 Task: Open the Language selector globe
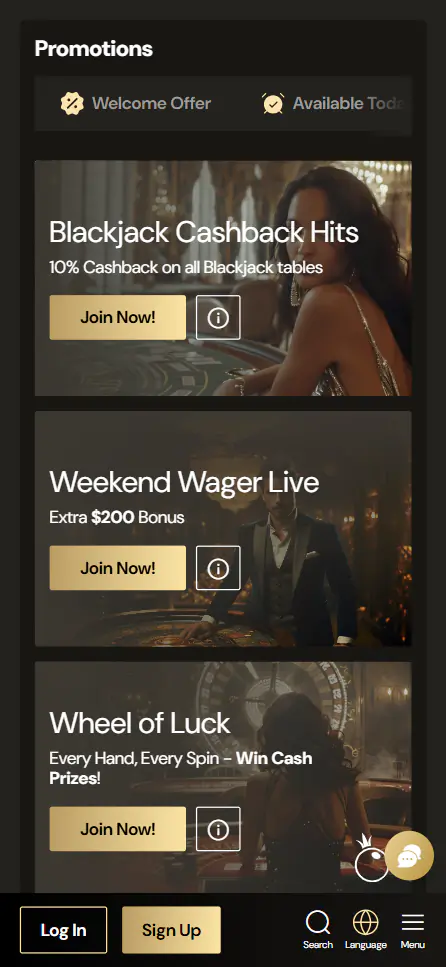coord(366,930)
